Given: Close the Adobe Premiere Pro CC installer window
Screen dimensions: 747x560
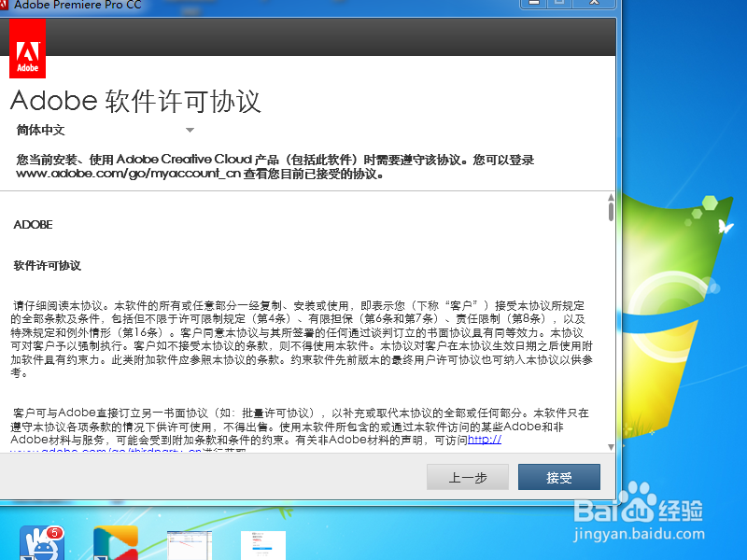Looking at the screenshot, I should click(594, 4).
